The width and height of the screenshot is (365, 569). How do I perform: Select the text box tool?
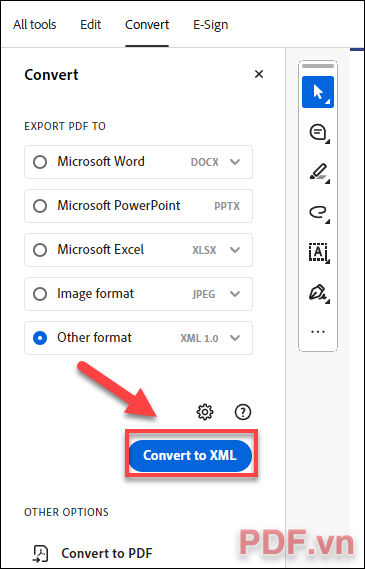[x=318, y=253]
